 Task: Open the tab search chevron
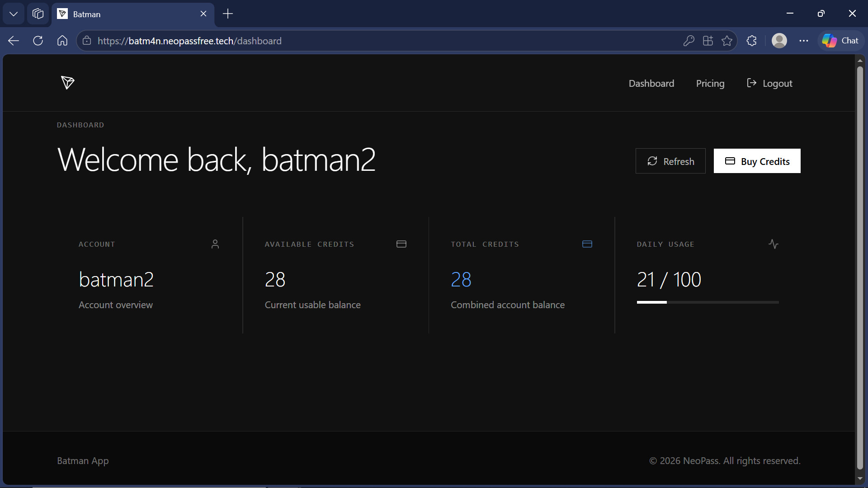pos(13,14)
